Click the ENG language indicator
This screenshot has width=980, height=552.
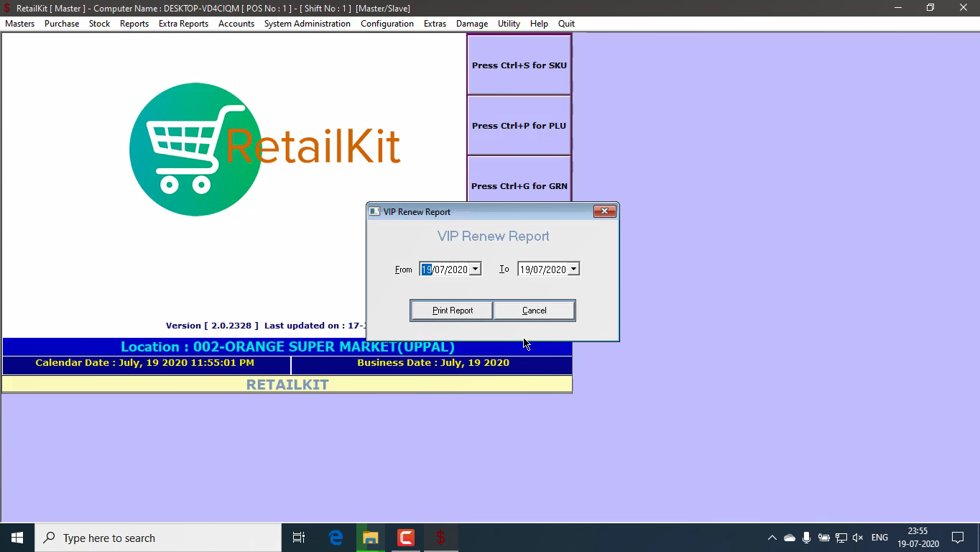(879, 538)
